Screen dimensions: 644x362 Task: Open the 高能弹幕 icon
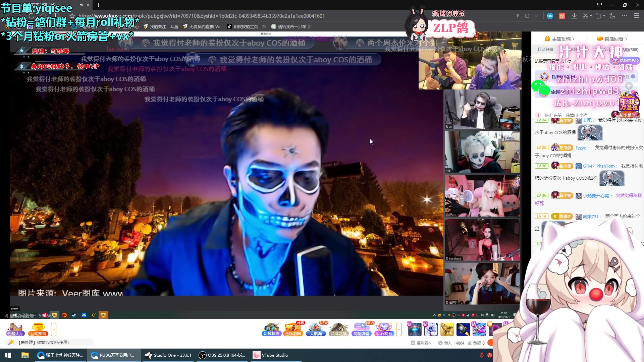(x=362, y=329)
